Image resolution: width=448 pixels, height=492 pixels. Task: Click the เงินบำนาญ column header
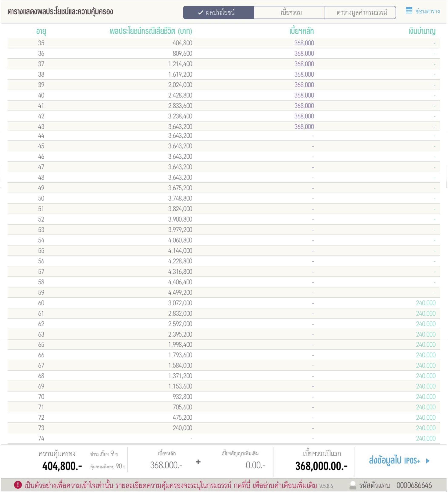click(422, 31)
